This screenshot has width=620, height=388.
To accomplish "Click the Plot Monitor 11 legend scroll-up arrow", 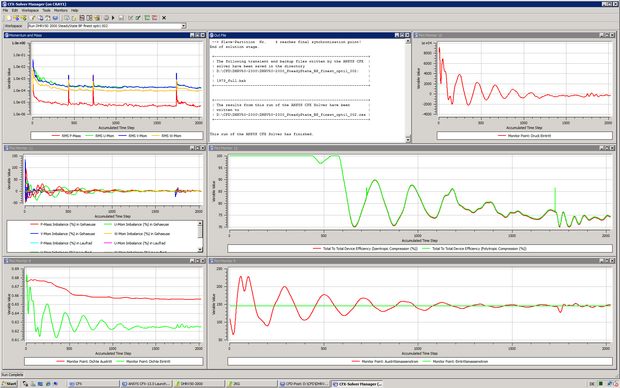I will pyautogui.click(x=200, y=223).
